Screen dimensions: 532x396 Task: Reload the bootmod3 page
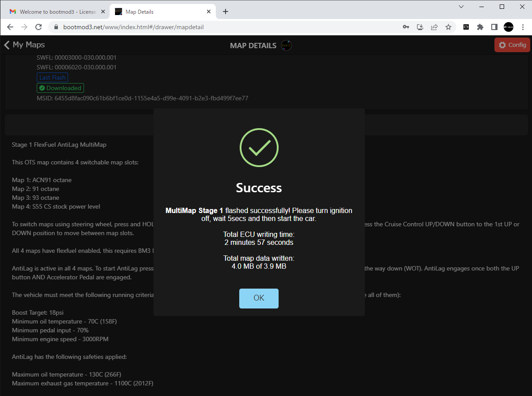tap(38, 27)
